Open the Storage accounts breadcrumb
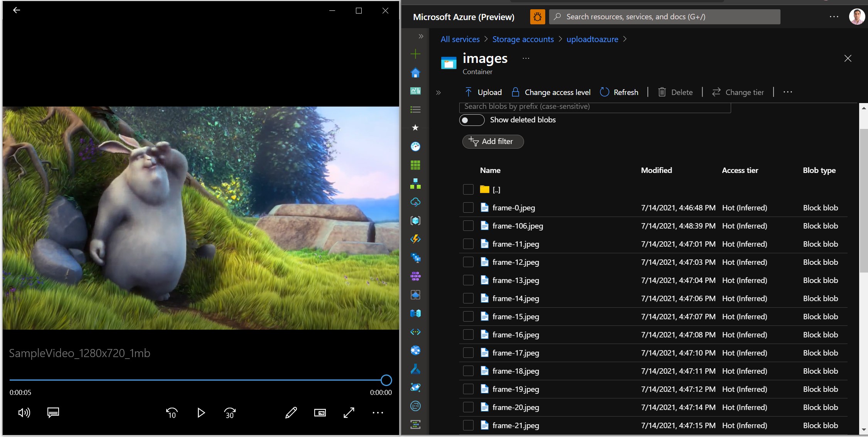The height and width of the screenshot is (437, 868). pos(523,39)
